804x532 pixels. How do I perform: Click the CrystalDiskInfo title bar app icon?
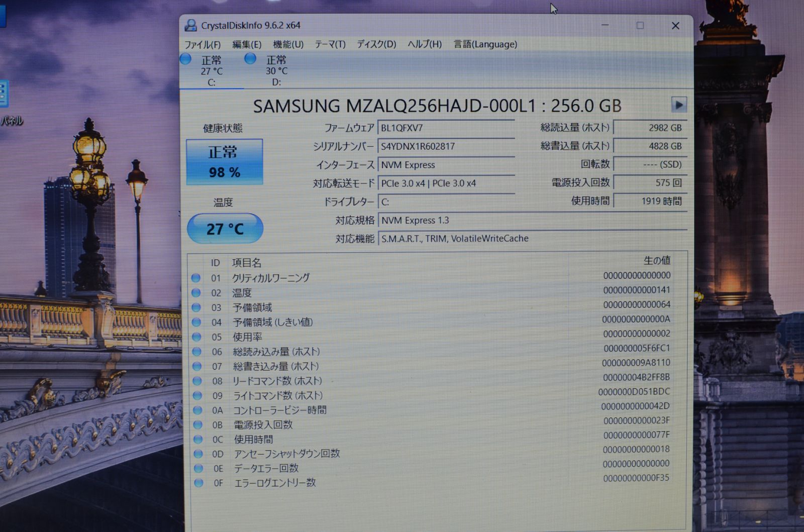(x=190, y=25)
